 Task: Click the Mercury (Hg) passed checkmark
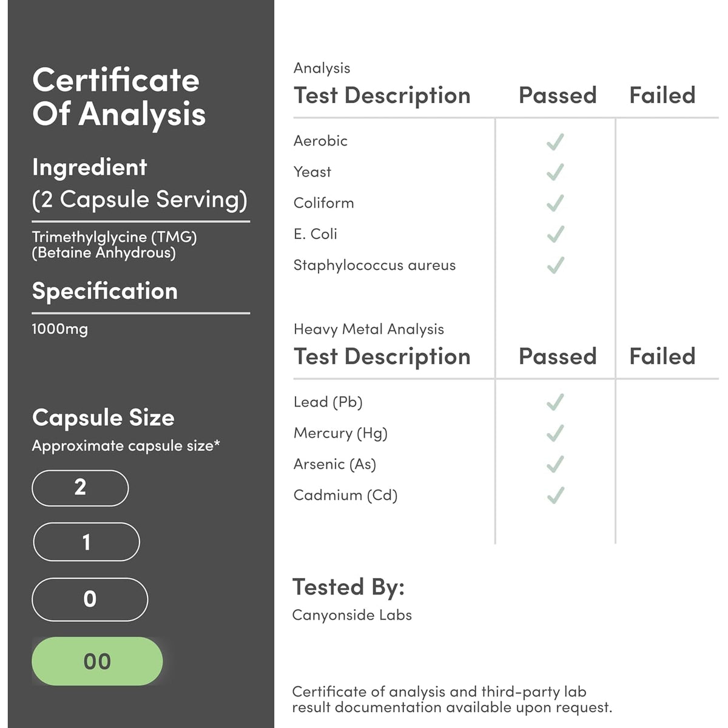pyautogui.click(x=555, y=433)
